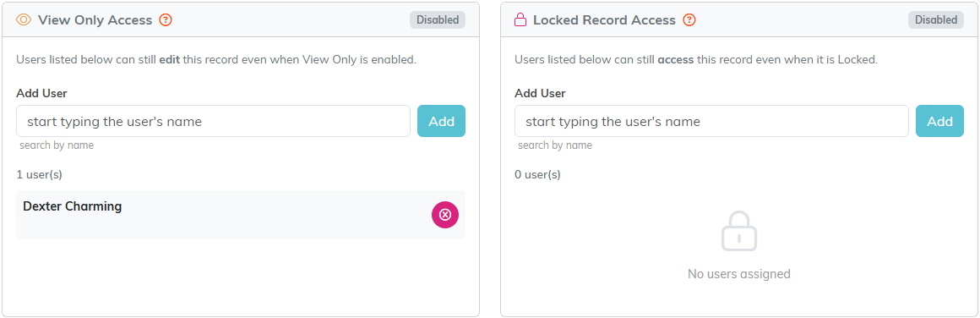Click description about editing when View Only enabled
The height and width of the screenshot is (318, 980).
216,60
